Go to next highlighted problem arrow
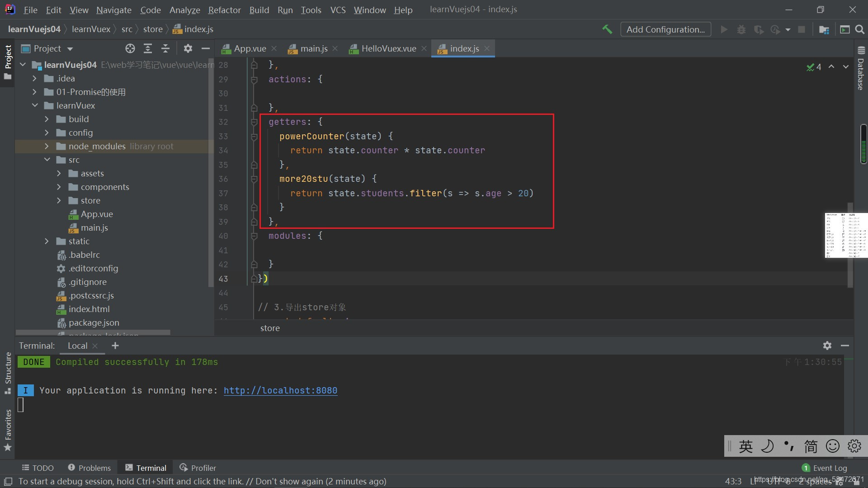 coord(845,66)
